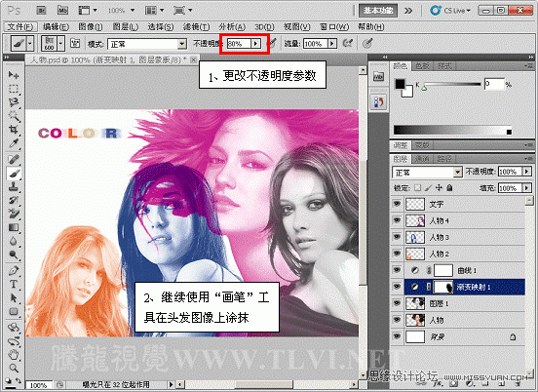Select the Move tool

[x=14, y=74]
